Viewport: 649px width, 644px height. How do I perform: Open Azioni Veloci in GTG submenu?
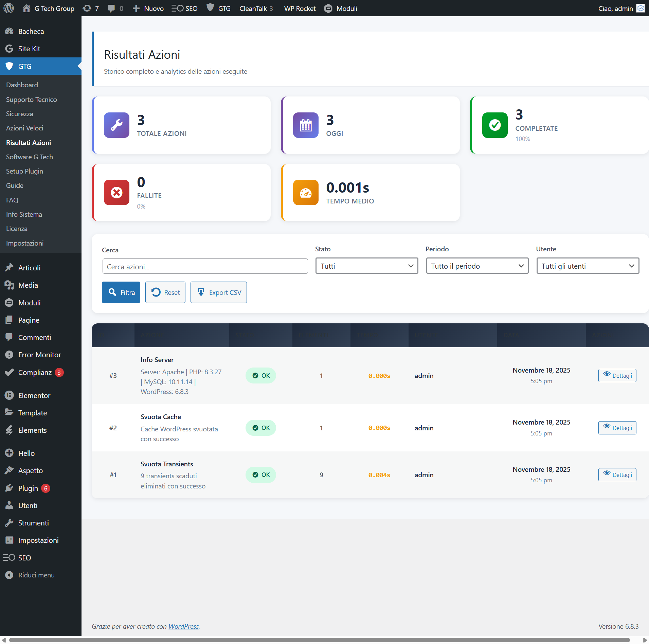(25, 128)
